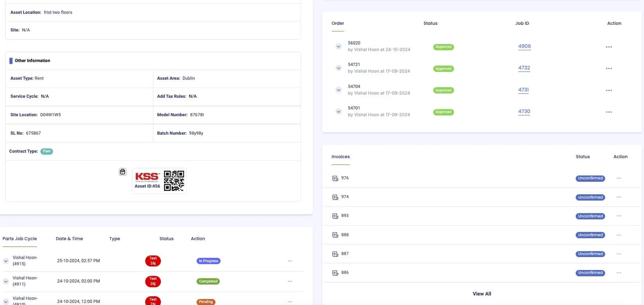Screen dimensions: 644x305
Task: Click View All under invoices
Action: point(482,294)
